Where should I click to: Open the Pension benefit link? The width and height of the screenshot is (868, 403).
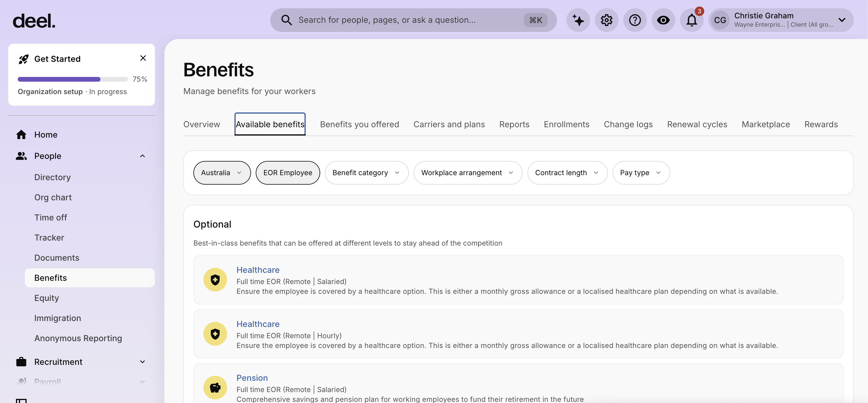click(x=252, y=378)
